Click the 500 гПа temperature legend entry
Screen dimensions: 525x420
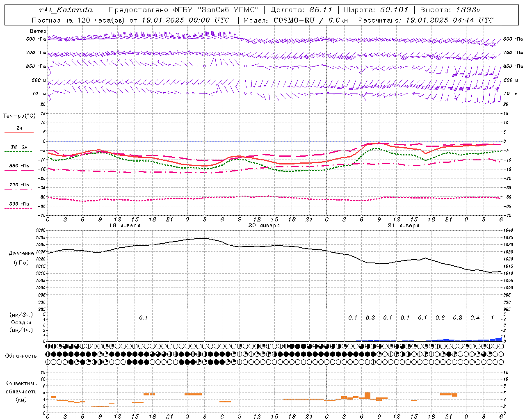pyautogui.click(x=19, y=204)
